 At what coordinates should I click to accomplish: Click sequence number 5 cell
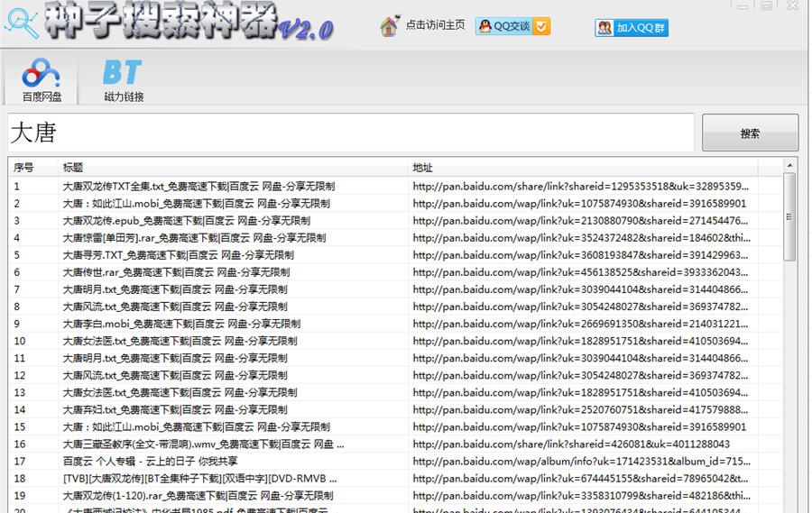coord(16,255)
